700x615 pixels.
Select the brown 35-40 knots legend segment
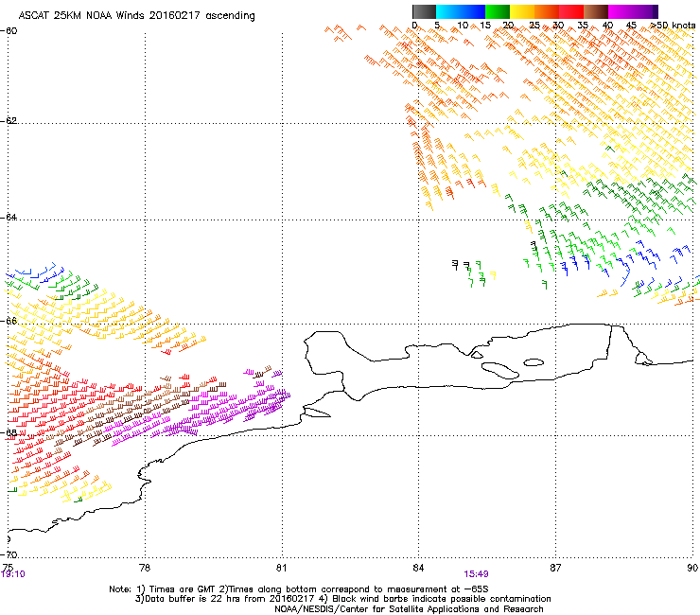point(596,11)
